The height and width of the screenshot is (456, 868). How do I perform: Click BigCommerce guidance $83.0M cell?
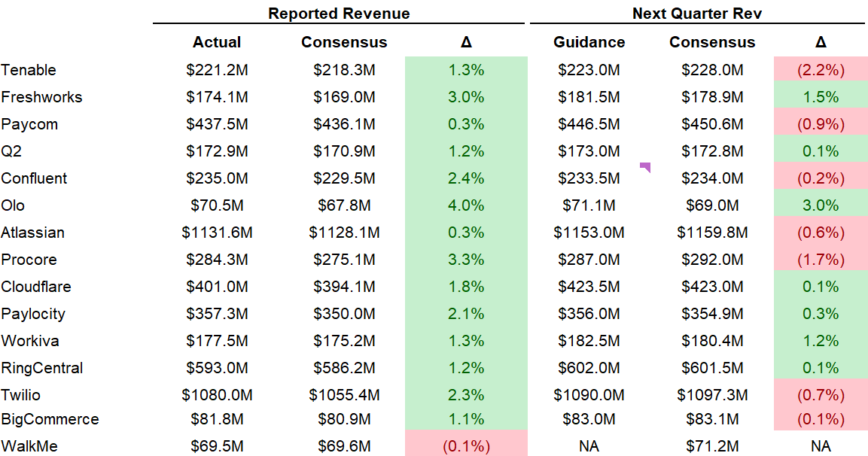[589, 419]
